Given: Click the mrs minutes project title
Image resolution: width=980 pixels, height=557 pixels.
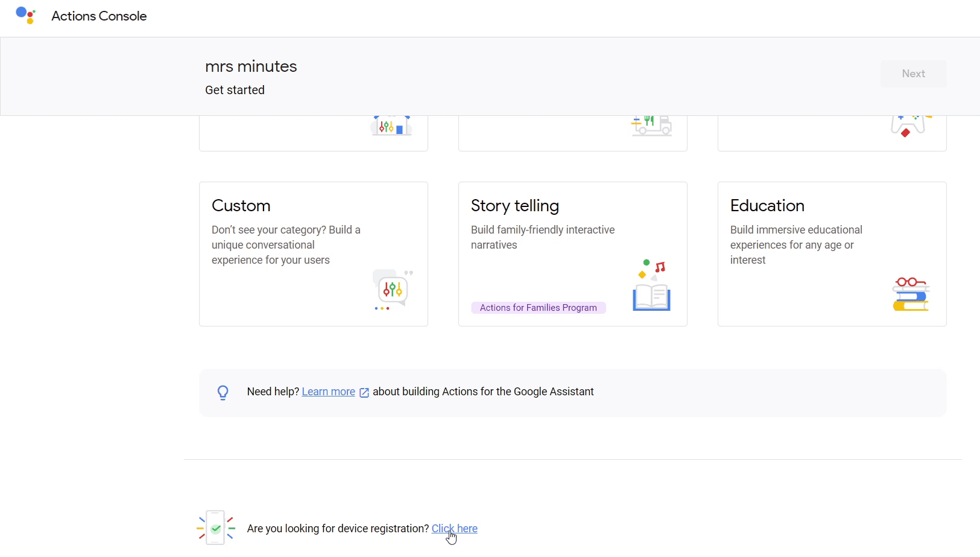Looking at the screenshot, I should pyautogui.click(x=251, y=66).
